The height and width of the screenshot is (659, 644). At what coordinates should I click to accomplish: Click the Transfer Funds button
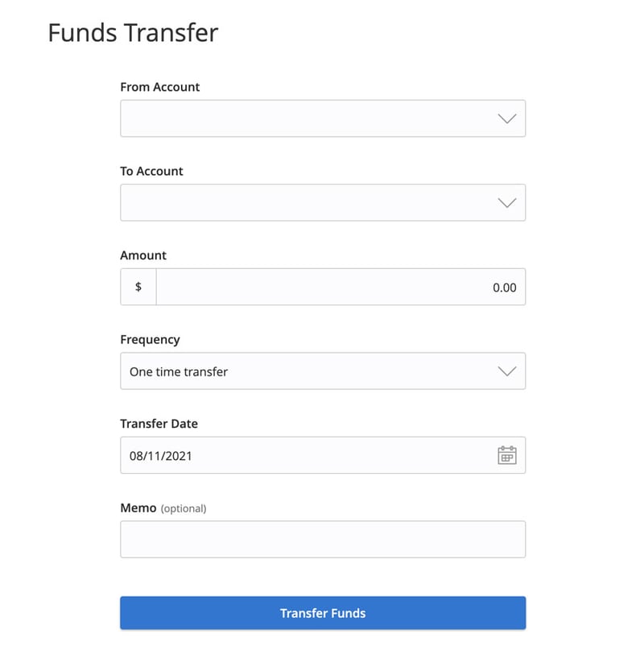322,612
